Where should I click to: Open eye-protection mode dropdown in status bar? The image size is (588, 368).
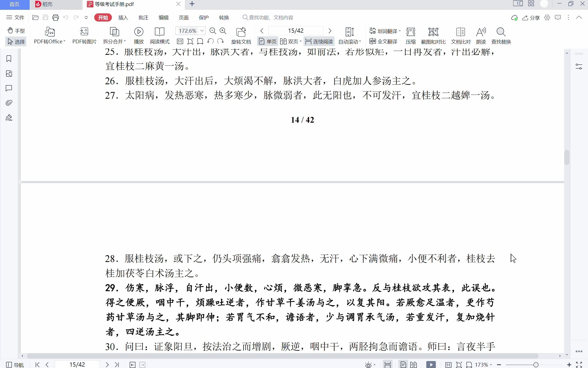(370, 365)
